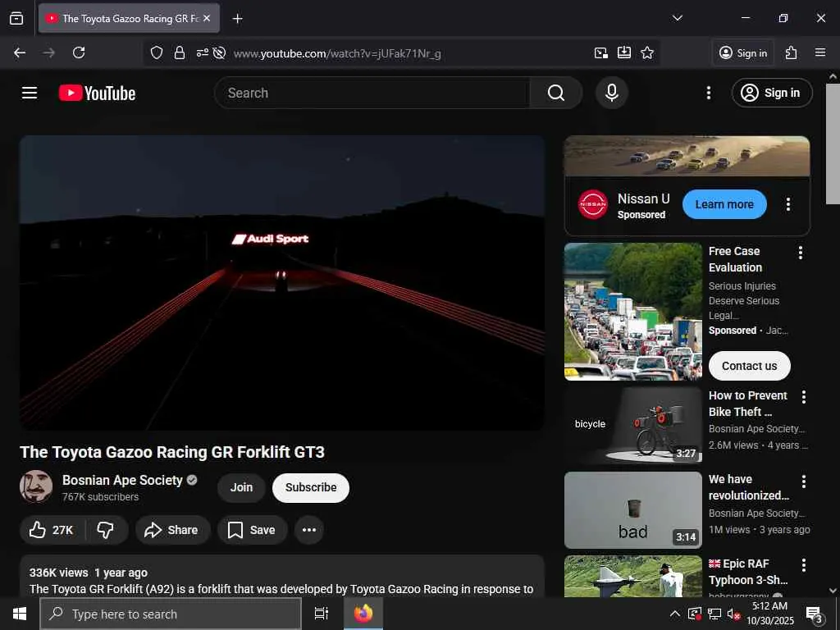
Task: Expand the video description box
Action: [282, 576]
